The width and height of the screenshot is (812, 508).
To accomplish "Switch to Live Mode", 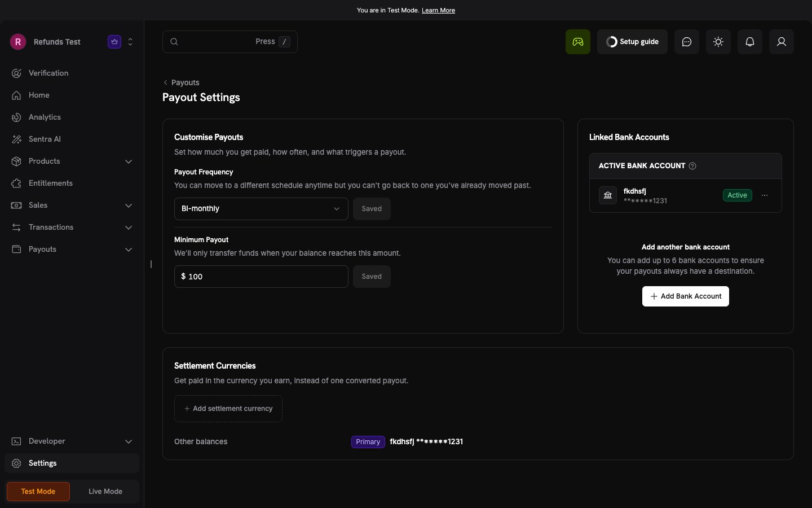I will coord(105,492).
